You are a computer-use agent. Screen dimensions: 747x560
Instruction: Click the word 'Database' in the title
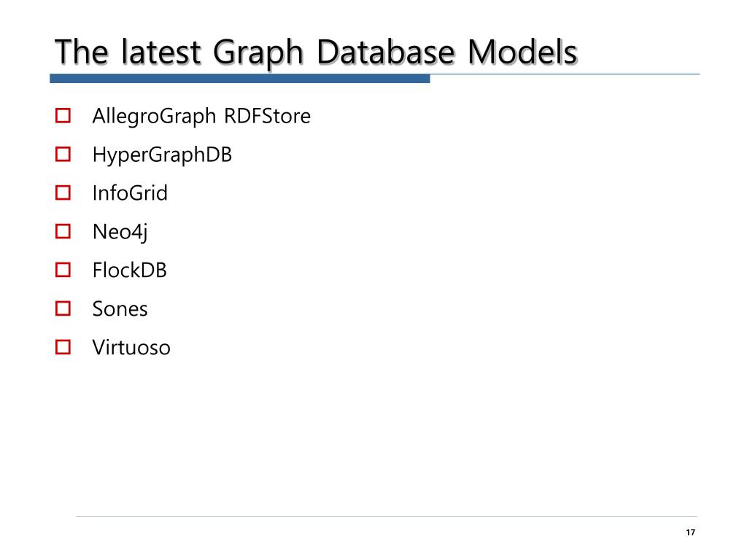click(x=385, y=52)
